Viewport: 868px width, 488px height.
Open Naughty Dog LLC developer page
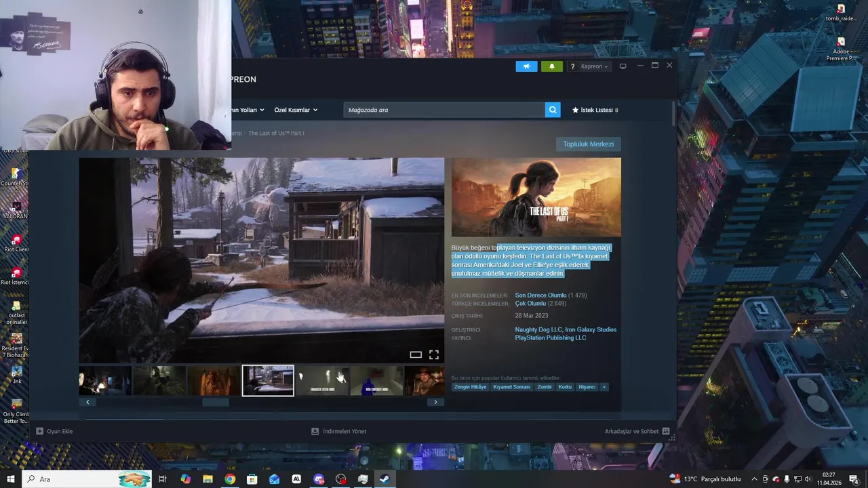(x=538, y=329)
